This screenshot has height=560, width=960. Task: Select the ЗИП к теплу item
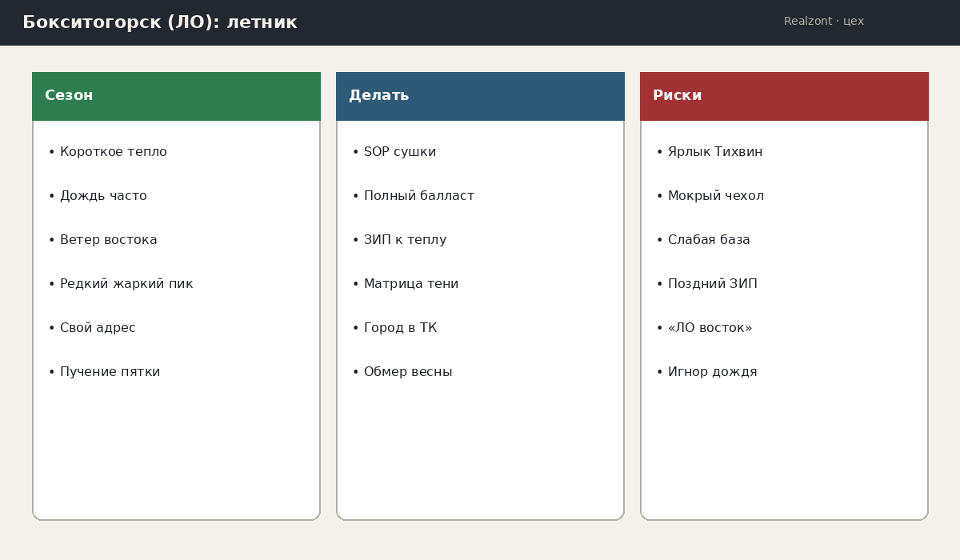point(405,240)
